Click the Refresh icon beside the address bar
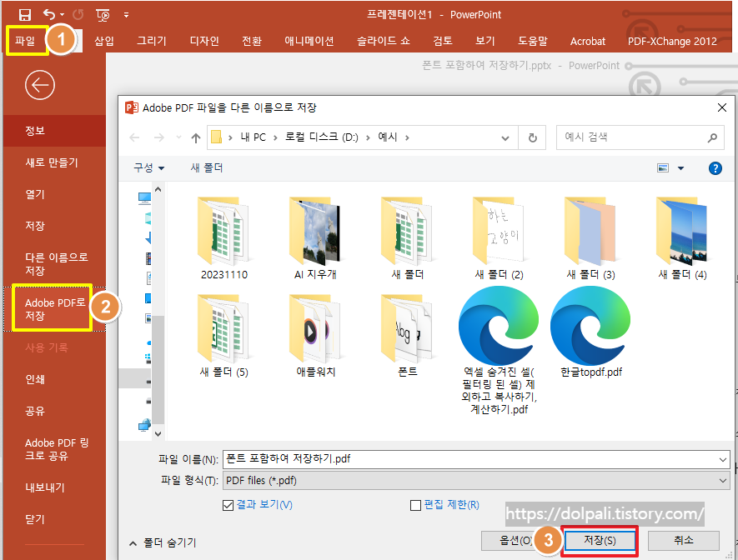738x560 pixels. coord(531,137)
